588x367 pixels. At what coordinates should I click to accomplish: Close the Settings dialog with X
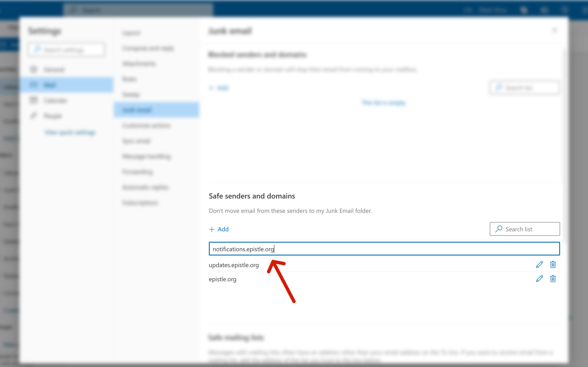(555, 31)
